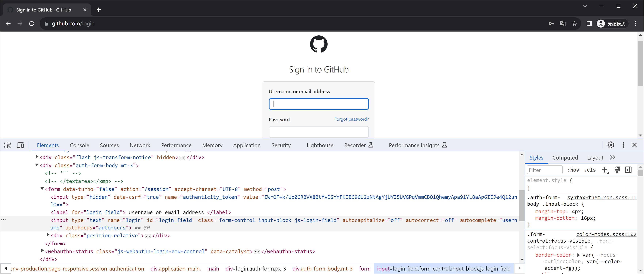644x274 pixels.
Task: Select the label for login_field node
Action: (x=141, y=212)
